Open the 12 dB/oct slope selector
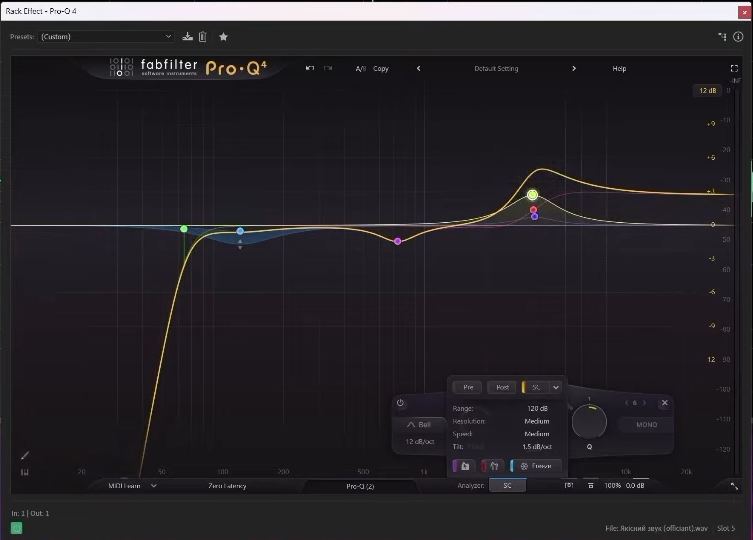Image resolution: width=753 pixels, height=540 pixels. coord(419,442)
